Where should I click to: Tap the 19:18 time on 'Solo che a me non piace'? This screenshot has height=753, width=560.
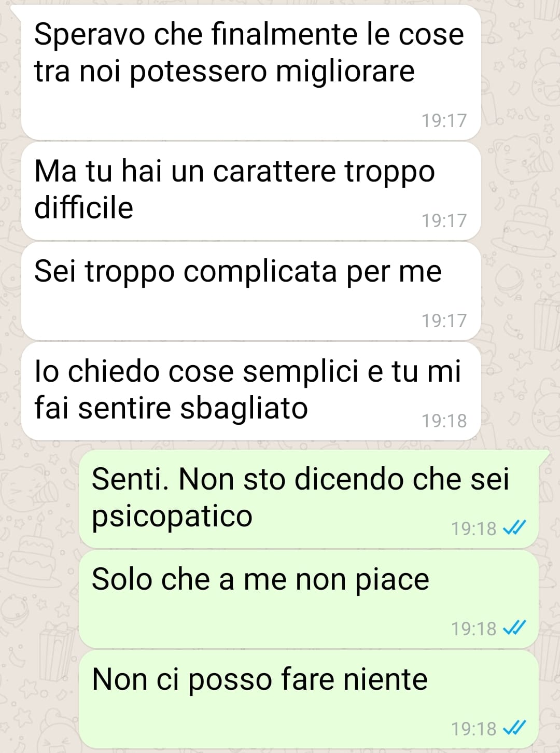[474, 629]
